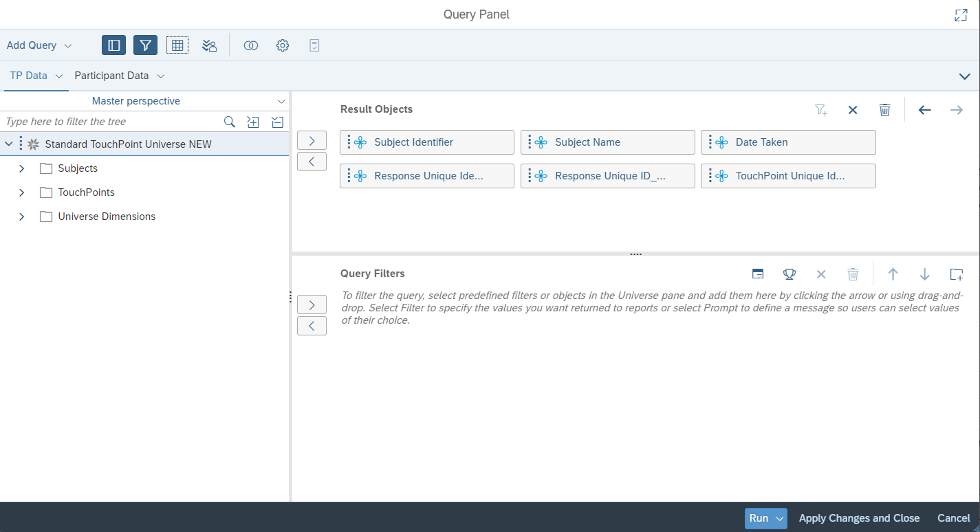
Task: Select the Universe Dimensions folder label
Action: point(107,217)
